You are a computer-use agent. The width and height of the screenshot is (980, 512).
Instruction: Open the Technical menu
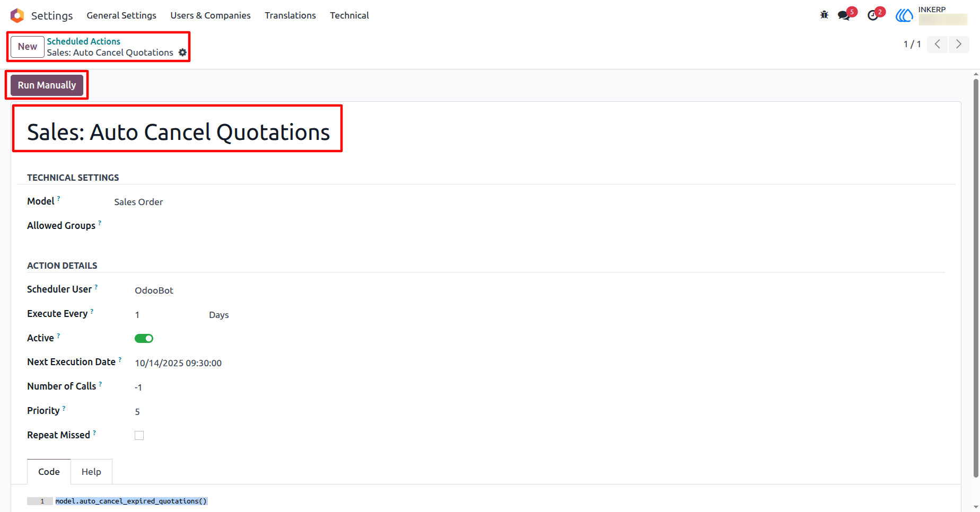click(349, 15)
